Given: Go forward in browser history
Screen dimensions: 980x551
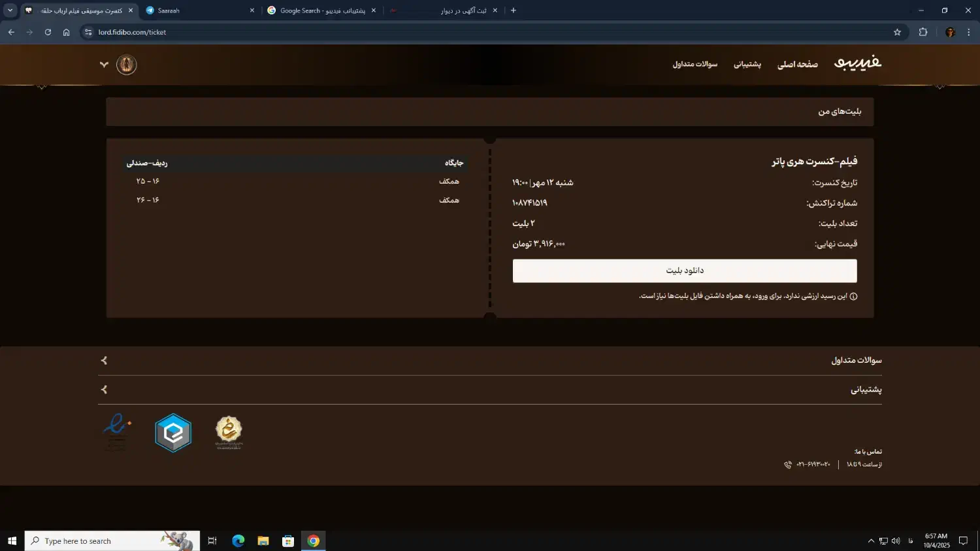Looking at the screenshot, I should pos(29,32).
